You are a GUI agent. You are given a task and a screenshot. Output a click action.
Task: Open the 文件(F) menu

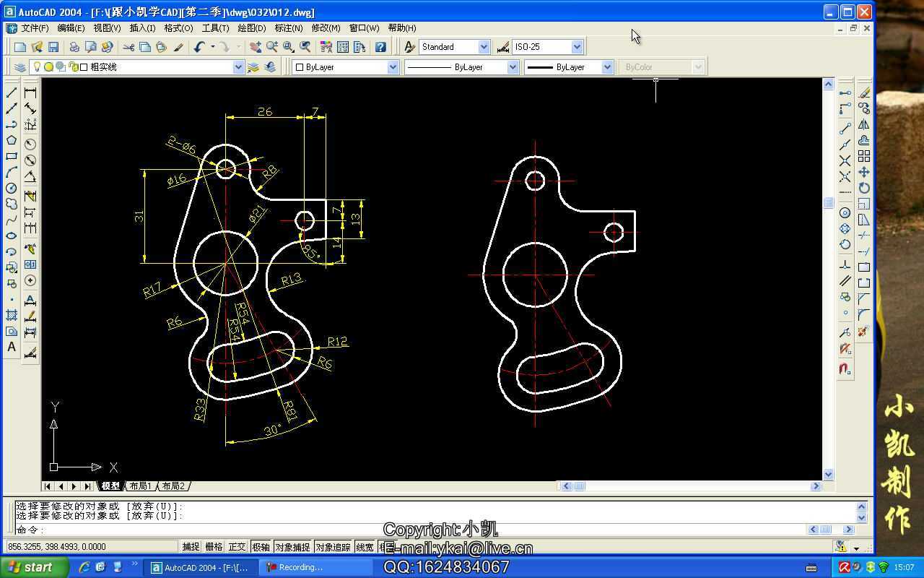(35, 28)
